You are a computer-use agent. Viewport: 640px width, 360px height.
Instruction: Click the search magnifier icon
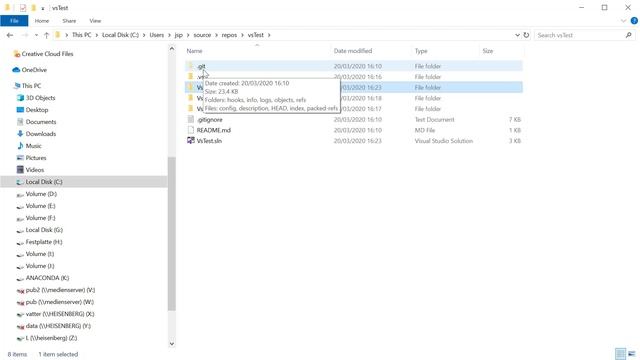click(629, 35)
